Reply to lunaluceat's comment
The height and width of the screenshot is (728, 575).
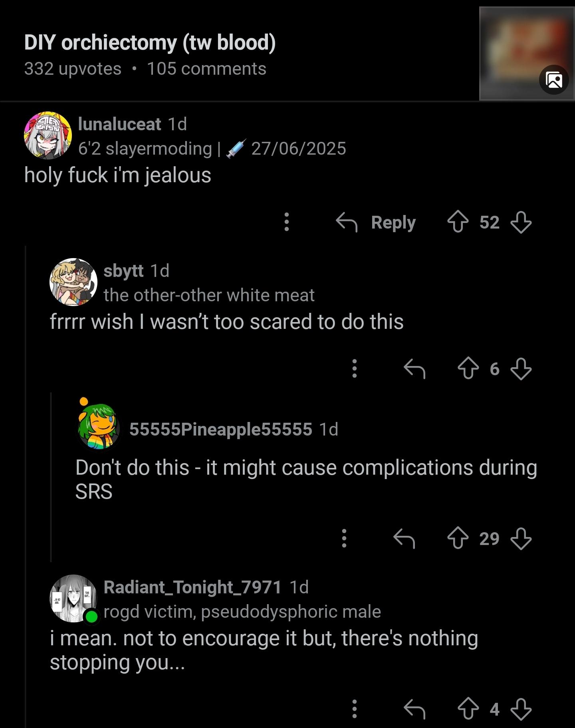376,222
